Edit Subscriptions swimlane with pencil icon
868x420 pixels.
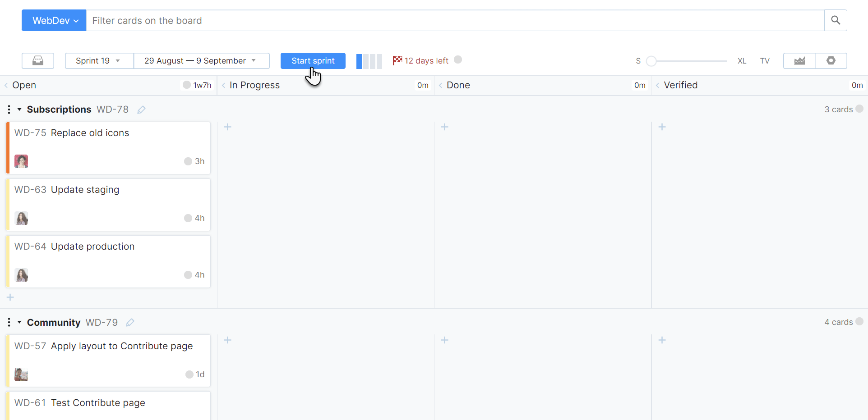[x=141, y=110]
